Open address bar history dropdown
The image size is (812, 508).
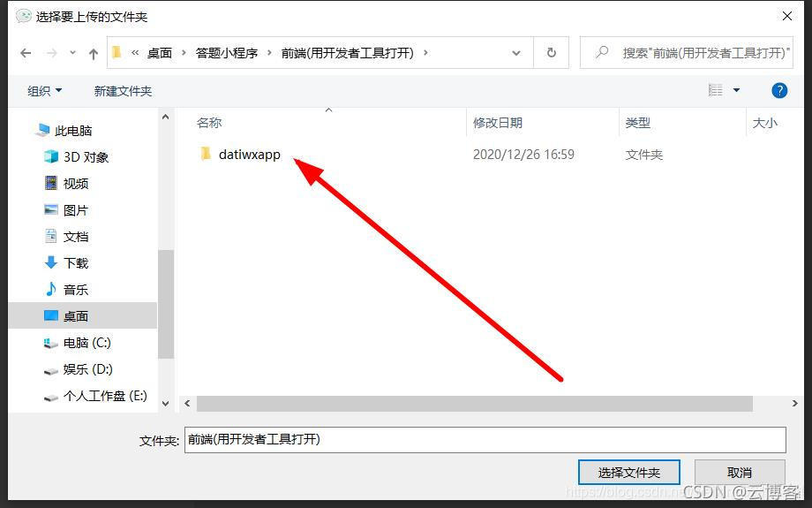pos(516,53)
